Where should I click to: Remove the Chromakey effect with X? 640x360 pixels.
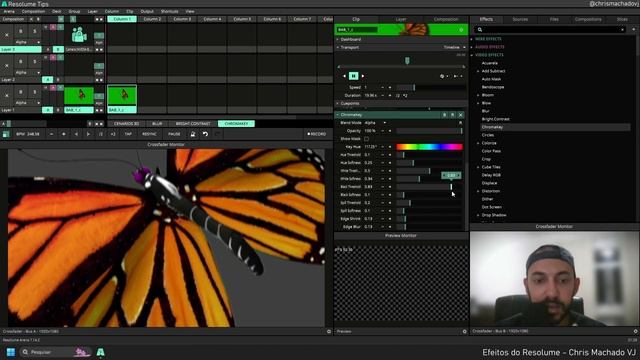tap(460, 115)
